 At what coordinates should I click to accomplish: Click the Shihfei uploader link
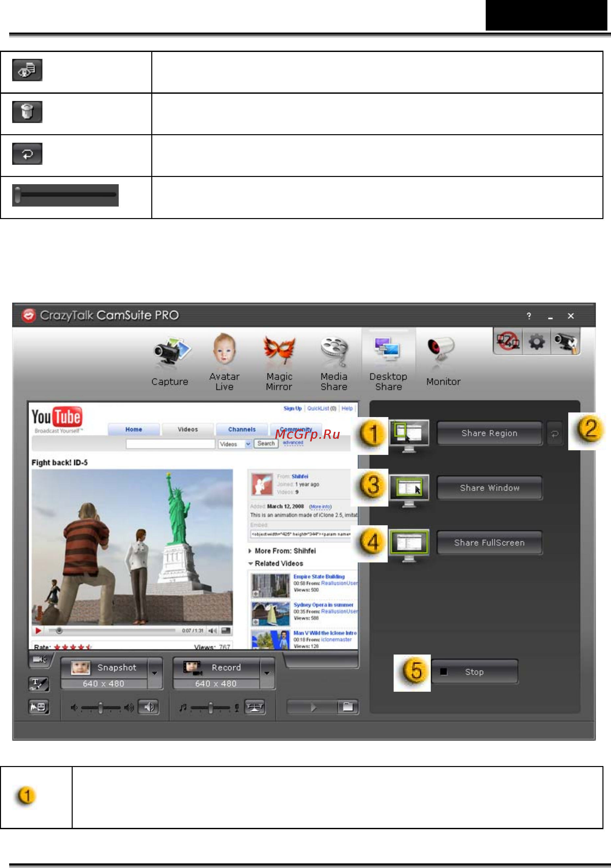point(300,476)
